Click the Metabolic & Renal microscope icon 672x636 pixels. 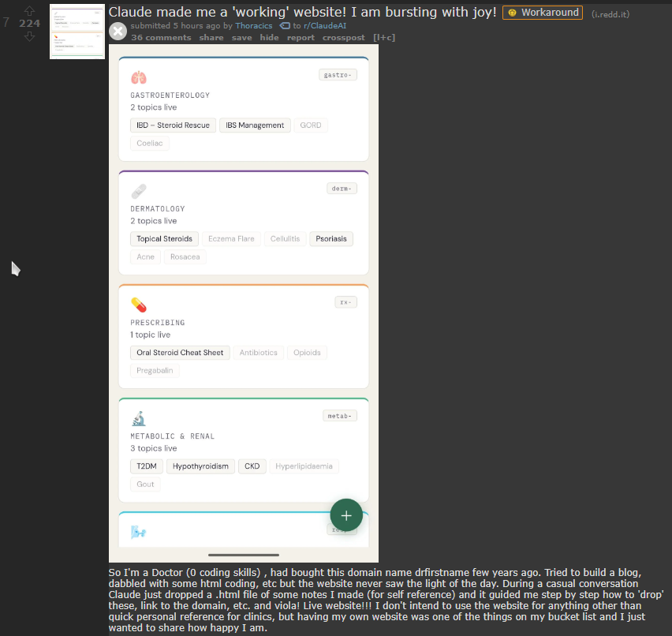click(x=139, y=418)
